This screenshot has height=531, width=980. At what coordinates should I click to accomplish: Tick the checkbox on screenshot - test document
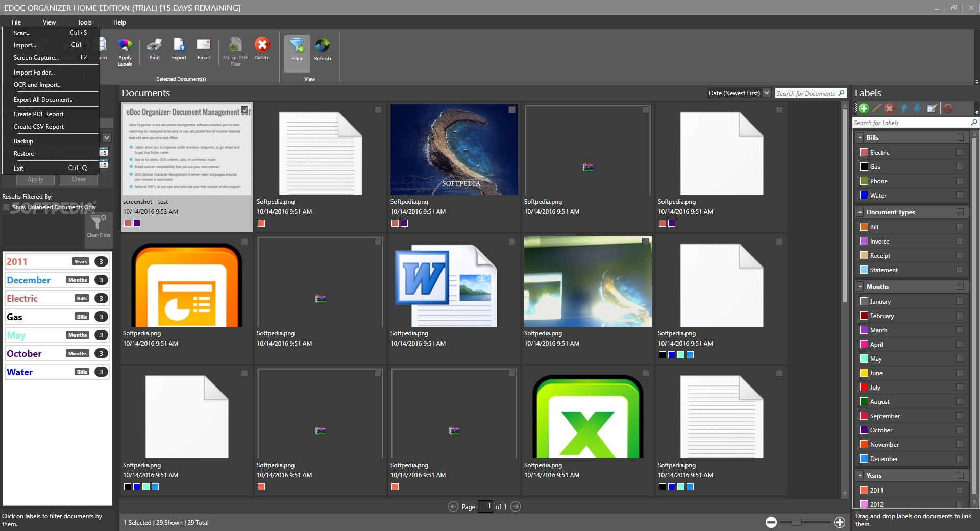coord(245,110)
